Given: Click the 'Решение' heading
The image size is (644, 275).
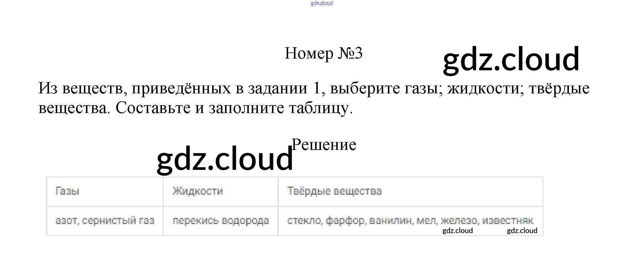Looking at the screenshot, I should pos(324,145).
